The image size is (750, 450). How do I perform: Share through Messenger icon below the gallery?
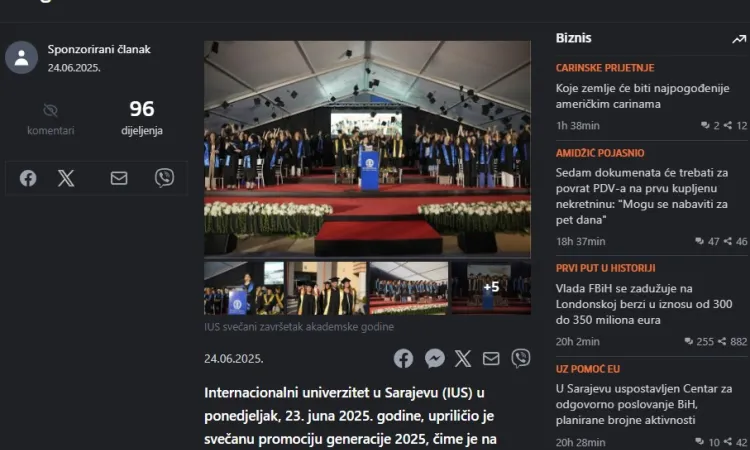pos(435,358)
